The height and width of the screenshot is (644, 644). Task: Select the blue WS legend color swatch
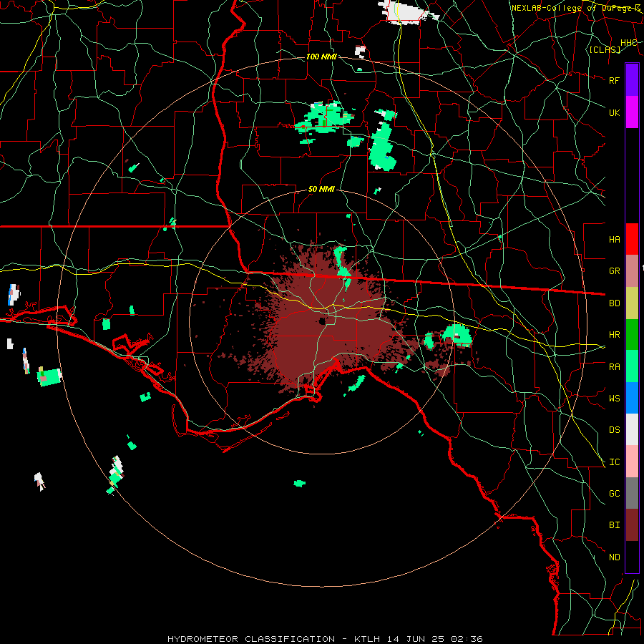(632, 398)
